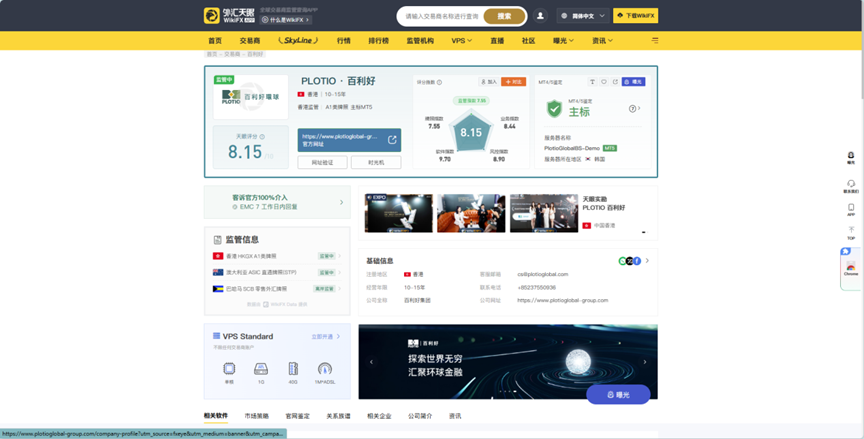Go to next banner slide with right arrow
864x439 pixels.
(x=645, y=362)
